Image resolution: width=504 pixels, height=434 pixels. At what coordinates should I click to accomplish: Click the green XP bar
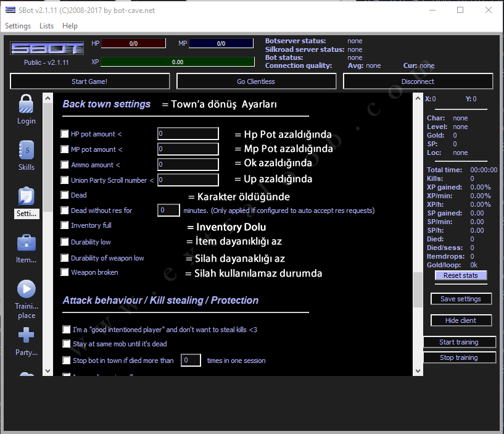click(178, 62)
